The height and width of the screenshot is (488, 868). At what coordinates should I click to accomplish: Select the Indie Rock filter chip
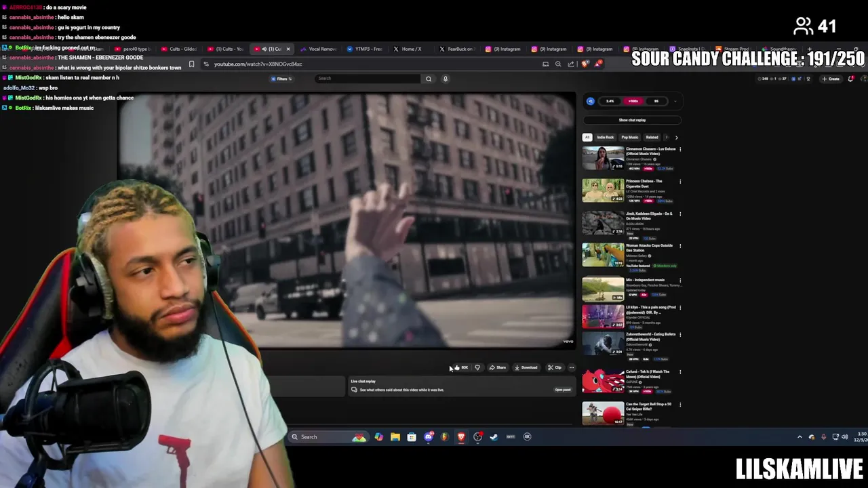pos(605,137)
